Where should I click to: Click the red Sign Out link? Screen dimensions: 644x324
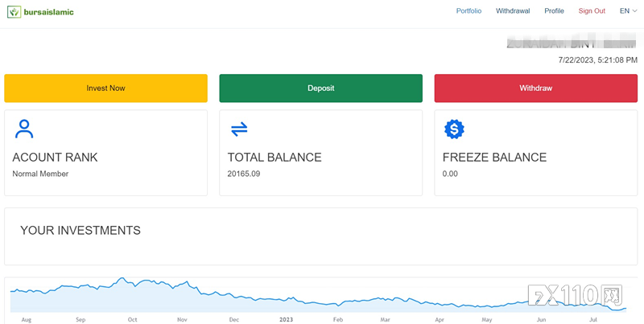click(x=592, y=11)
